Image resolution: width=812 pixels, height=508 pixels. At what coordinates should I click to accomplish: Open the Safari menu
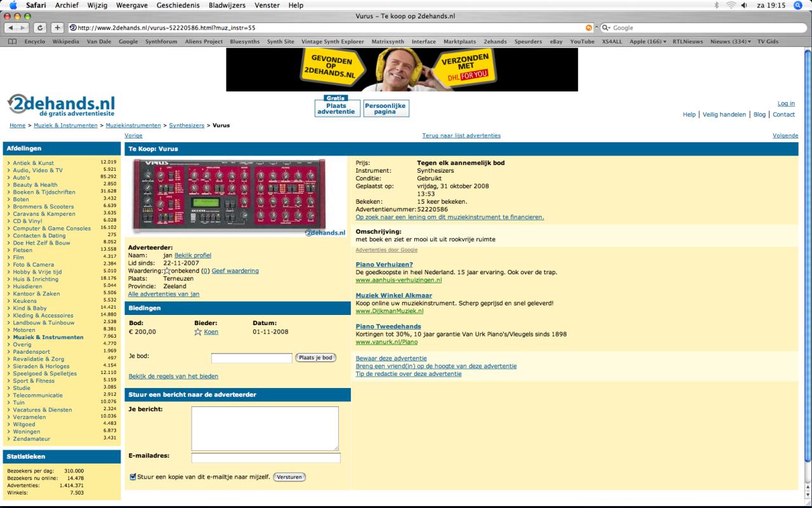36,5
